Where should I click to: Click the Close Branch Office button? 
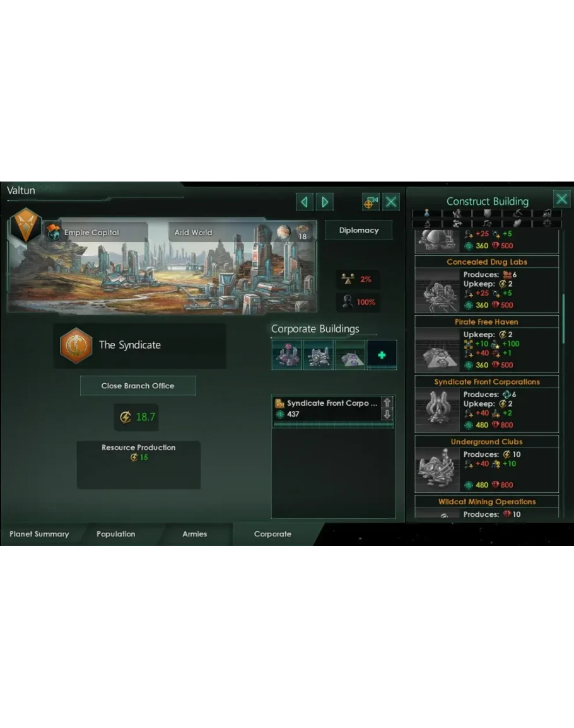pos(138,386)
